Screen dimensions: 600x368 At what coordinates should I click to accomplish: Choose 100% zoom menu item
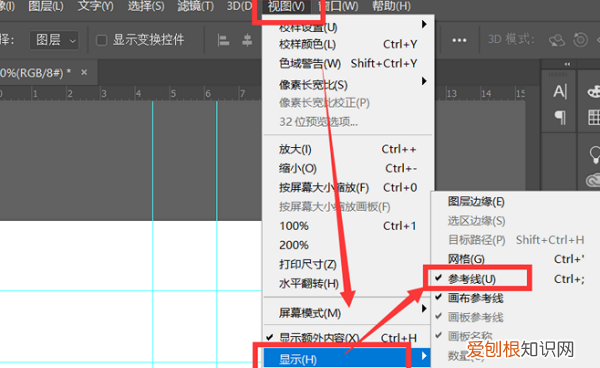click(x=348, y=226)
